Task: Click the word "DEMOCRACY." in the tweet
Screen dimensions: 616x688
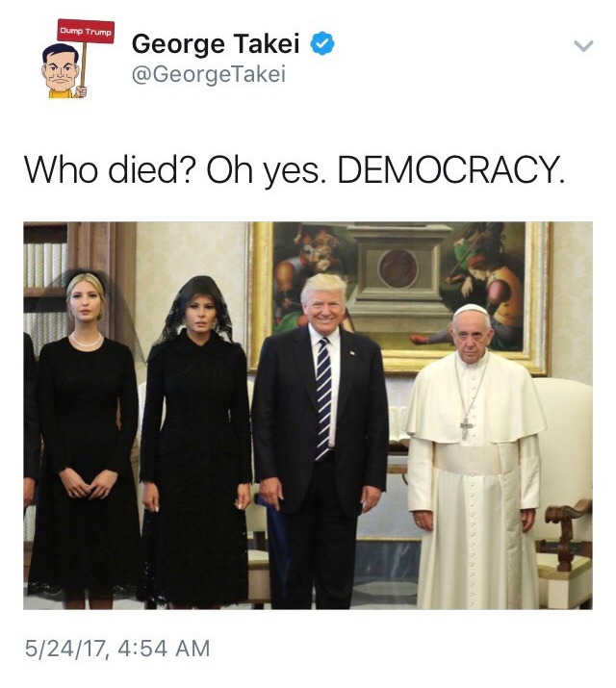Action: 451,170
